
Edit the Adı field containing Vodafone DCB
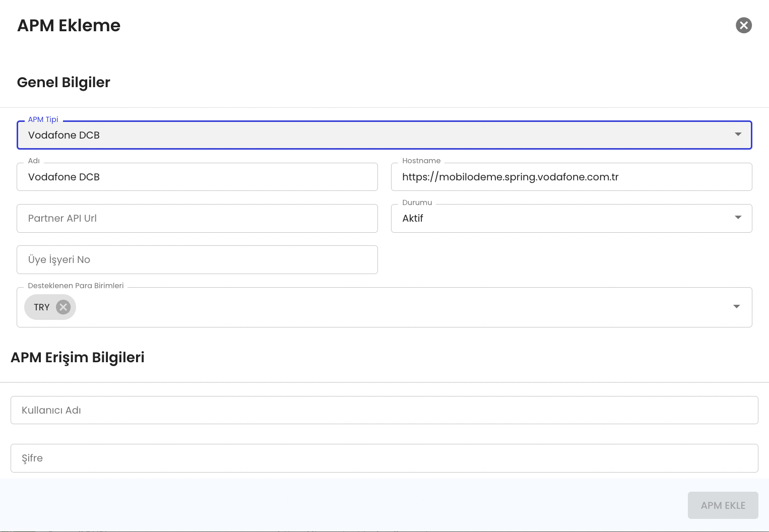[197, 177]
